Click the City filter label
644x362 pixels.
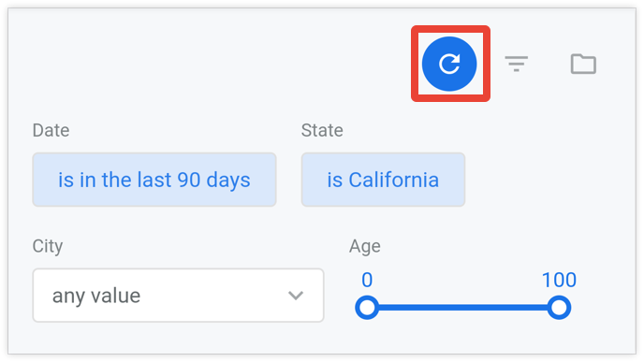pyautogui.click(x=48, y=246)
